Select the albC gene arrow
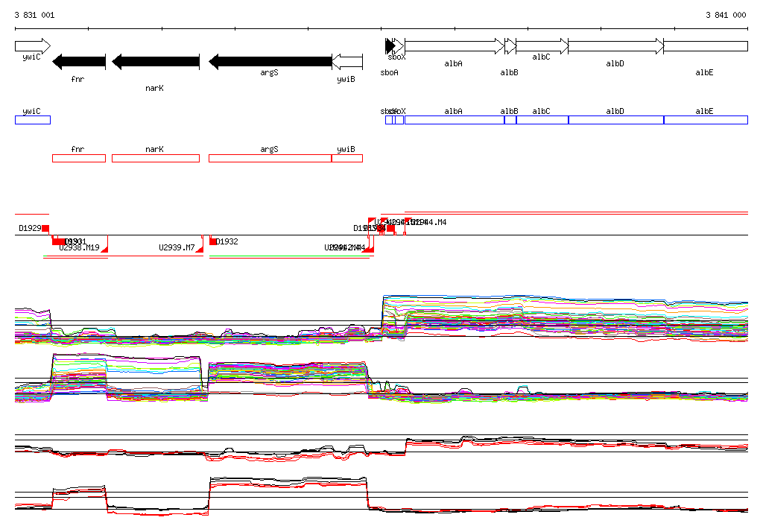 click(542, 46)
